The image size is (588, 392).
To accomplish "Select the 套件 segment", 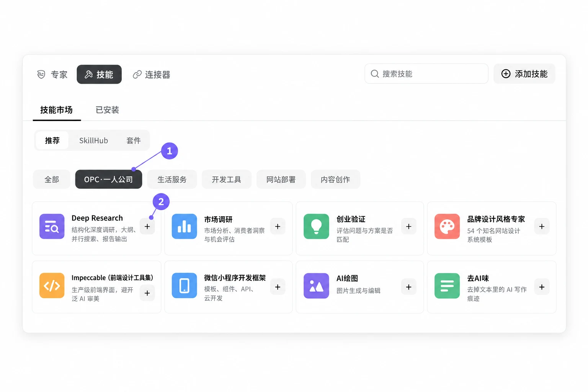I will pyautogui.click(x=133, y=140).
